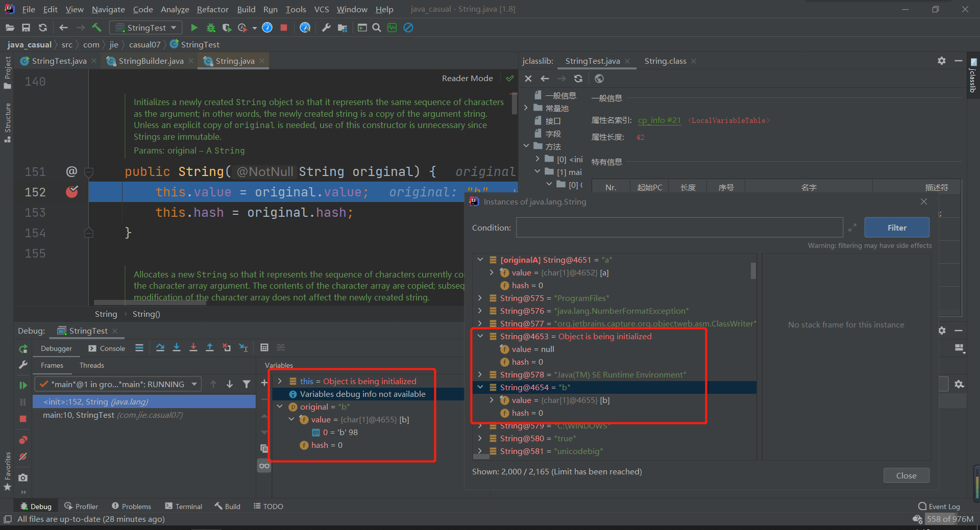Screen dimensions: 980x530
Task: Click jclasslib back arrow icon
Action: pos(545,79)
